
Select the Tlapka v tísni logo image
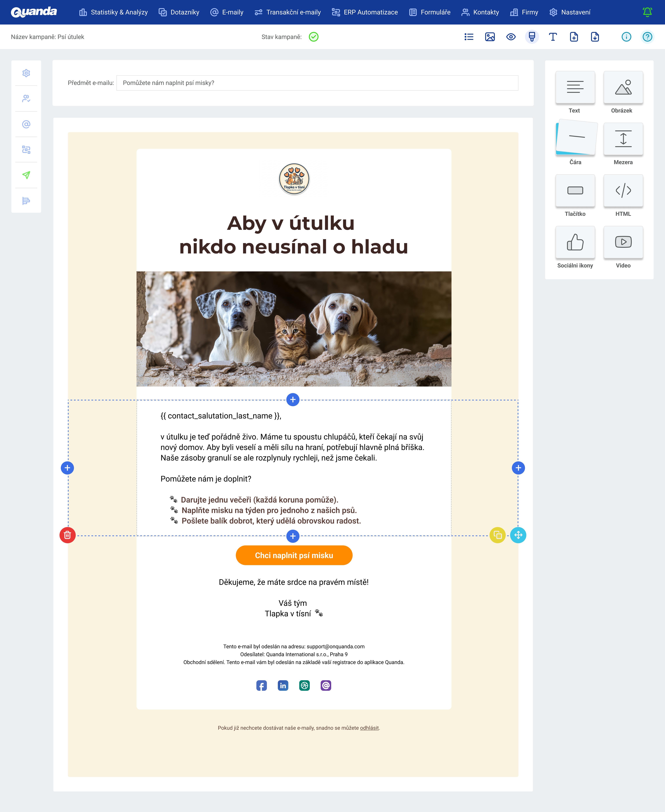pos(294,179)
